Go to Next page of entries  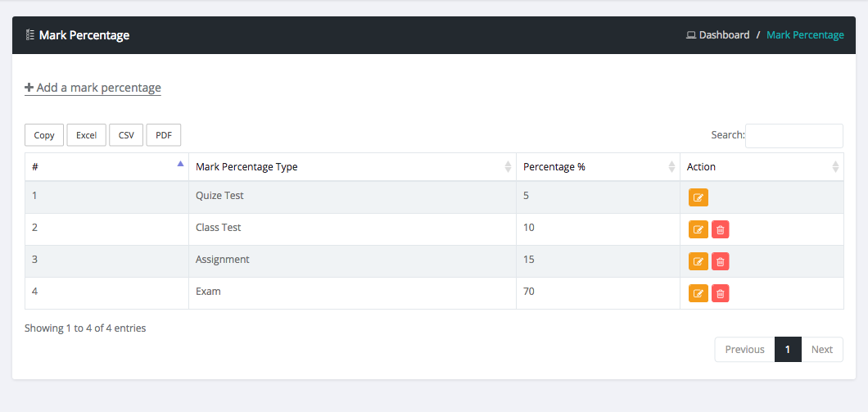[821, 350]
